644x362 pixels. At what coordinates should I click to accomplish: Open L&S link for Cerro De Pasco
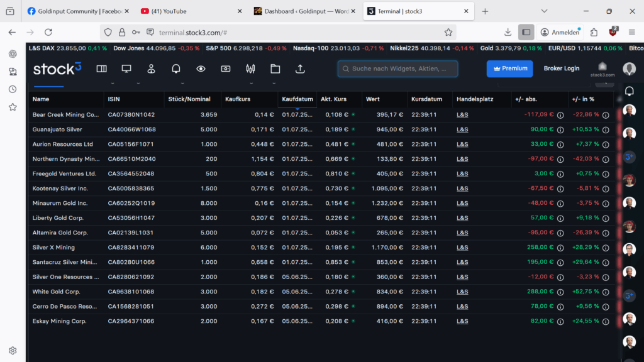tap(462, 307)
